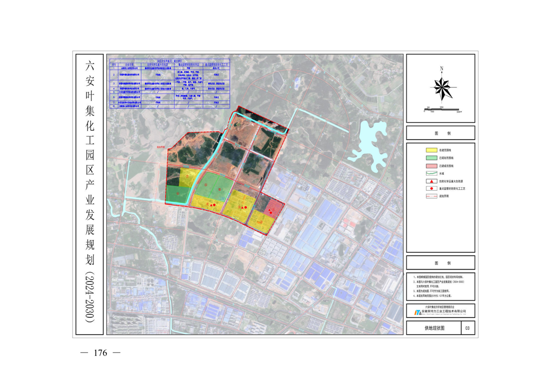Select the pink legend color swatch

pyautogui.click(x=431, y=166)
